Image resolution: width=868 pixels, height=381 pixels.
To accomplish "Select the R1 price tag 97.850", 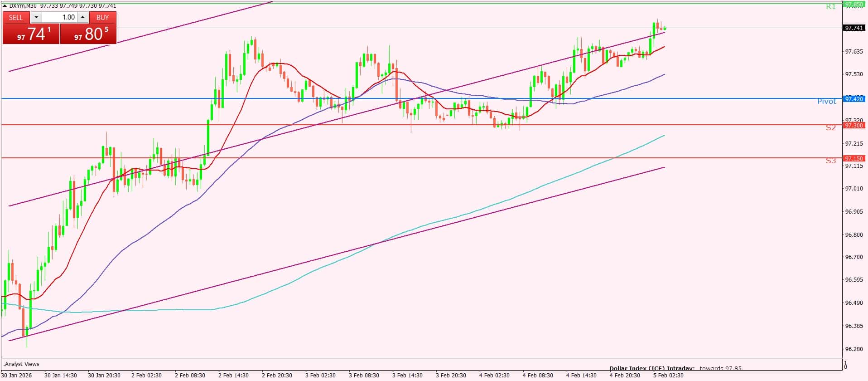I will pos(854,5).
